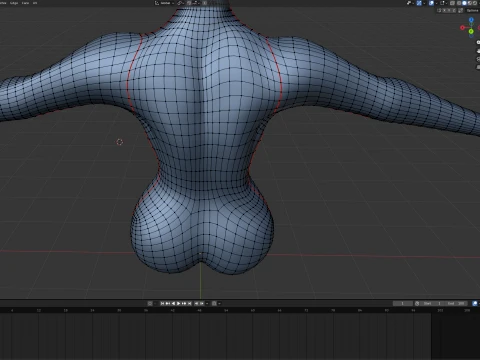This screenshot has width=480, height=360.
Task: Toggle viewport overlays display
Action: point(431,3)
